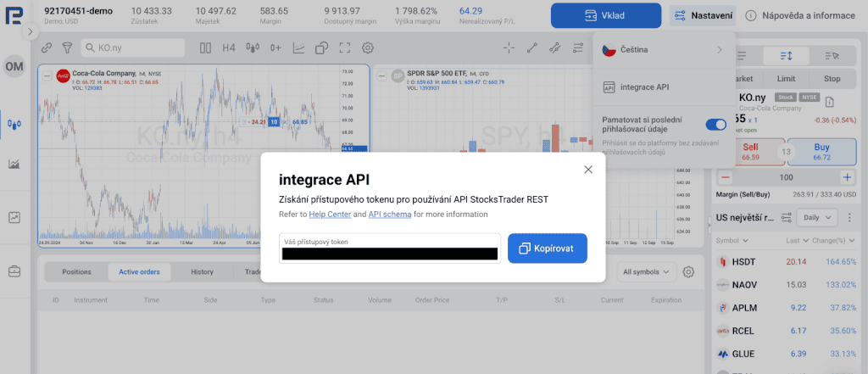Image resolution: width=868 pixels, height=374 pixels.
Task: Click the volume 100 input field
Action: [x=786, y=178]
